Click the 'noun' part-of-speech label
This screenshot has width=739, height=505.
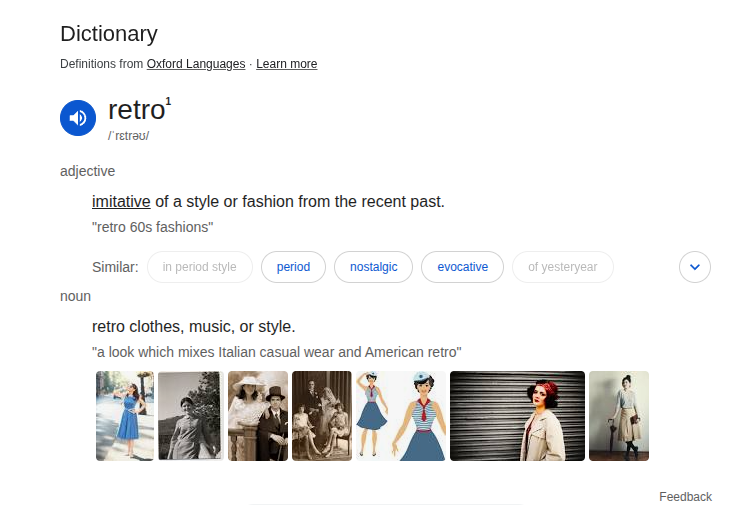click(75, 296)
